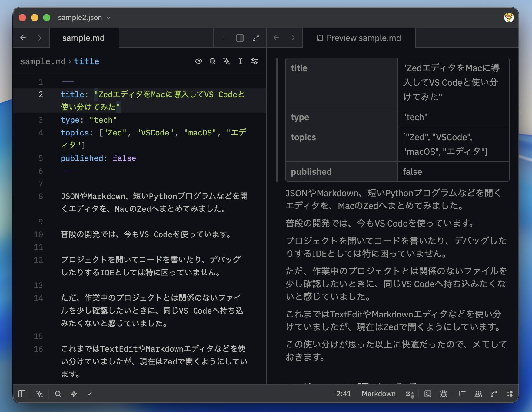The height and width of the screenshot is (412, 532).
Task: Open the debugger panel with the bug icon
Action: click(x=444, y=394)
